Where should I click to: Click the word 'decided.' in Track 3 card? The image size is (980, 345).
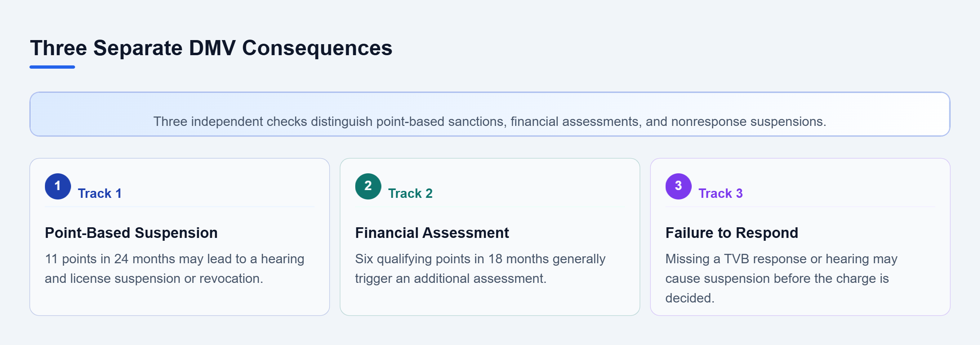tap(690, 298)
